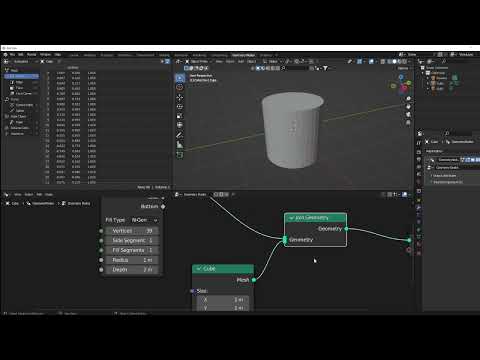Select the Instances row in spreadsheet
The image size is (480, 360).
pyautogui.click(x=20, y=134)
